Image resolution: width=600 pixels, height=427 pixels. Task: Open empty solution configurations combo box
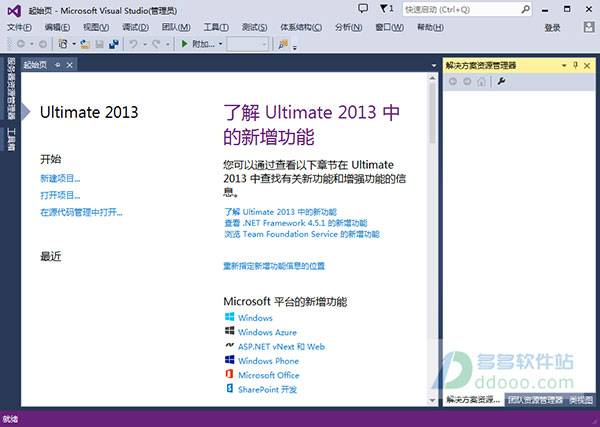click(x=247, y=44)
